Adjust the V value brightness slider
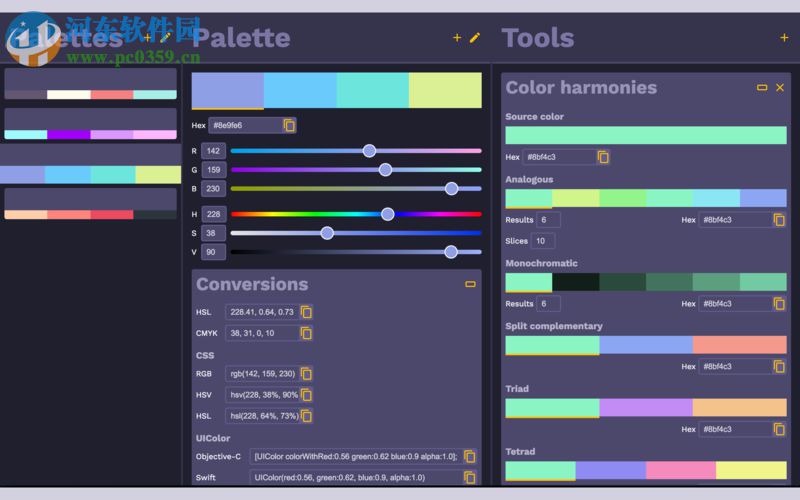Image resolution: width=800 pixels, height=500 pixels. [x=356, y=252]
